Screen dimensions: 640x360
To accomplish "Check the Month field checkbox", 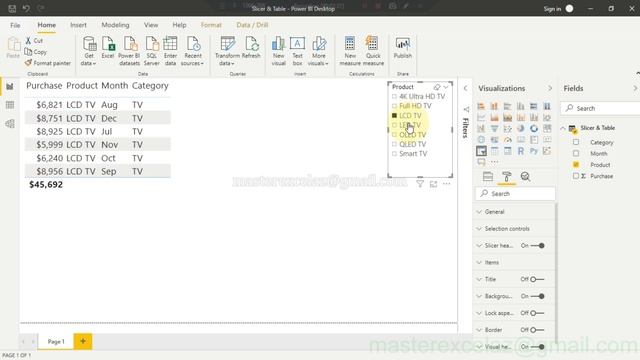I will [576, 153].
